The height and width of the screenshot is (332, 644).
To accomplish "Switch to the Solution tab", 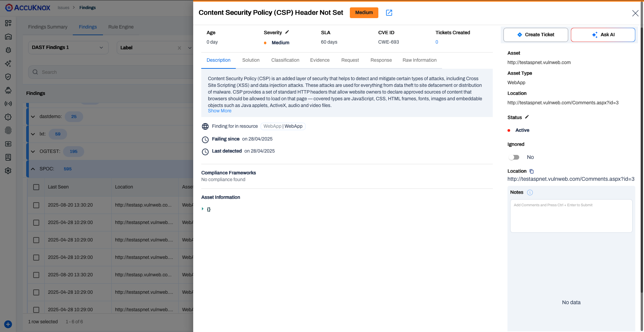I will [251, 60].
